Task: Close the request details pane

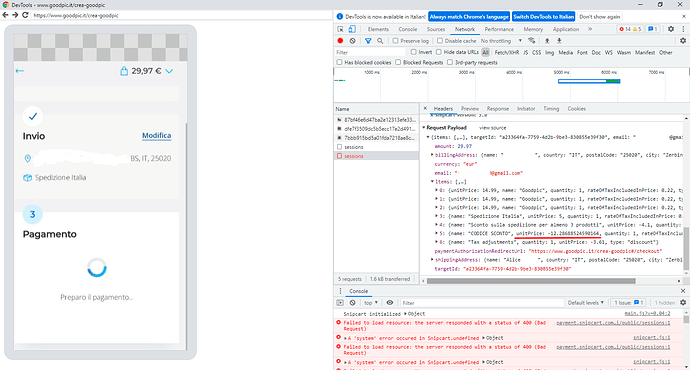Action: (425, 108)
